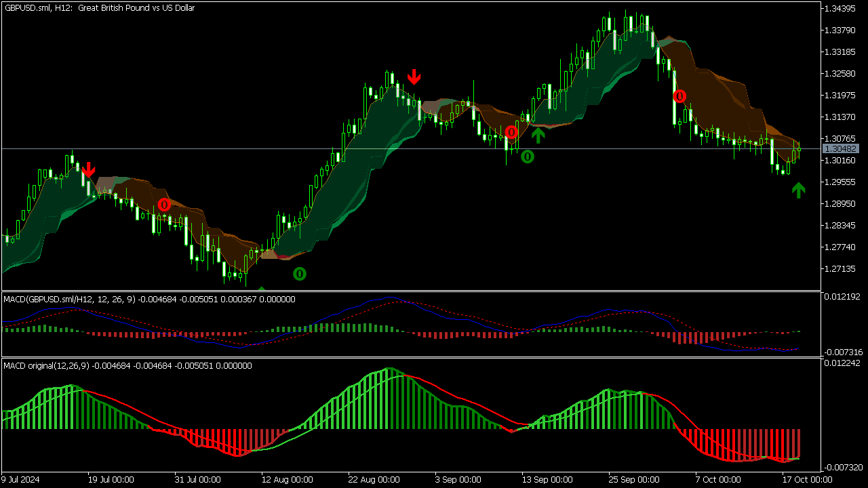Click the GBPUSD.sml H12 chart title
This screenshot has height=488, width=868.
point(100,8)
